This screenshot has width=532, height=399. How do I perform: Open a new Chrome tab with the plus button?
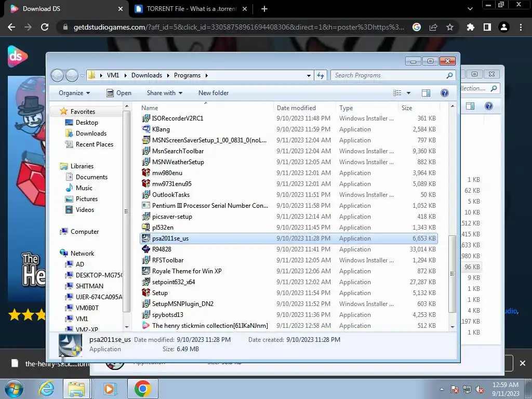tap(264, 9)
